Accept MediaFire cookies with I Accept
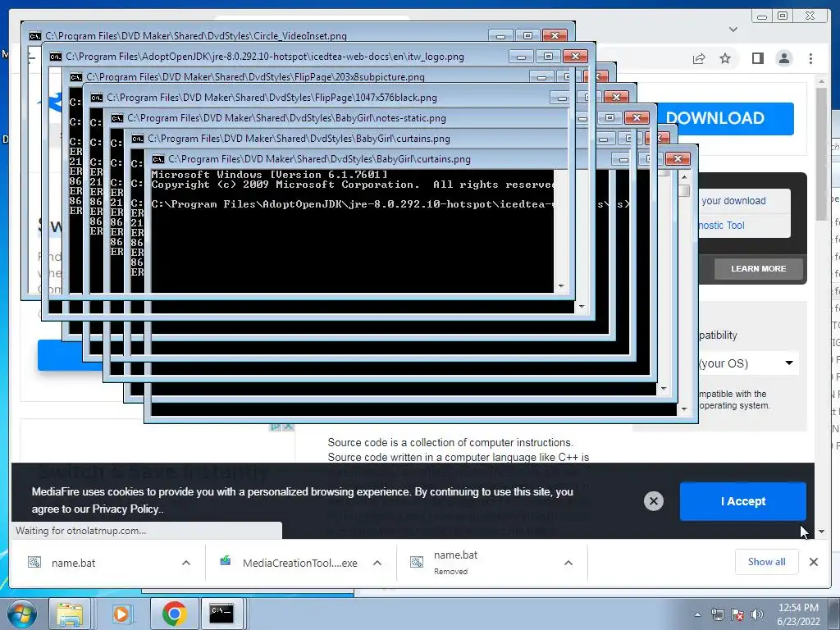Viewport: 840px width, 630px height. 743,501
